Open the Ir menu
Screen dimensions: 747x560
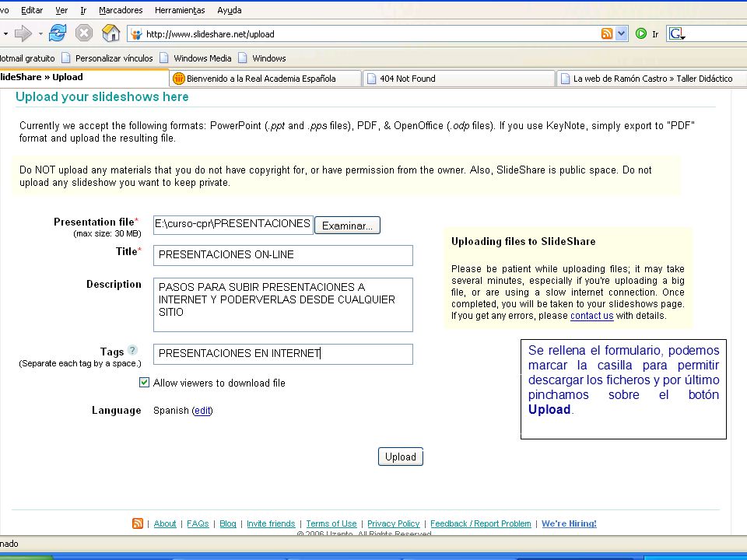pos(83,10)
